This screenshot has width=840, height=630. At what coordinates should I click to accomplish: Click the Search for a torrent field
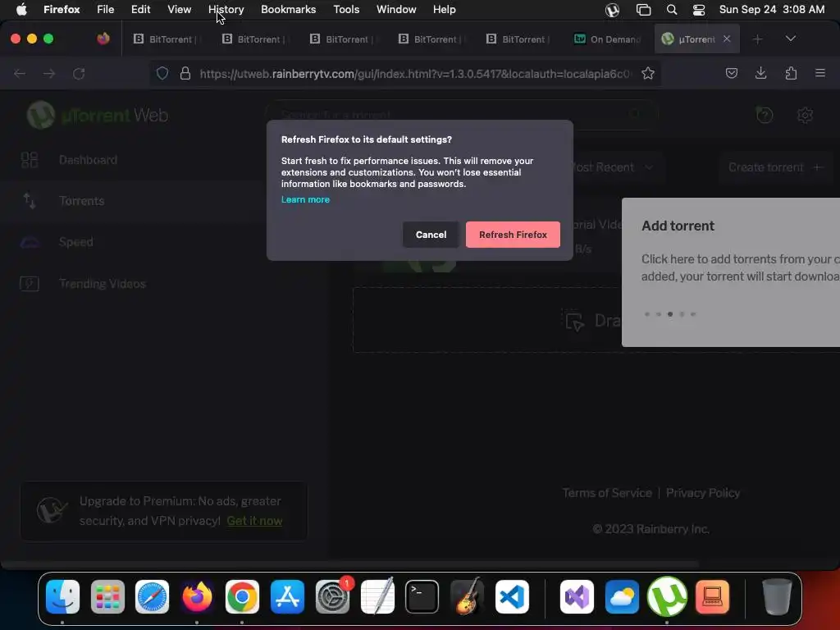[462, 114]
